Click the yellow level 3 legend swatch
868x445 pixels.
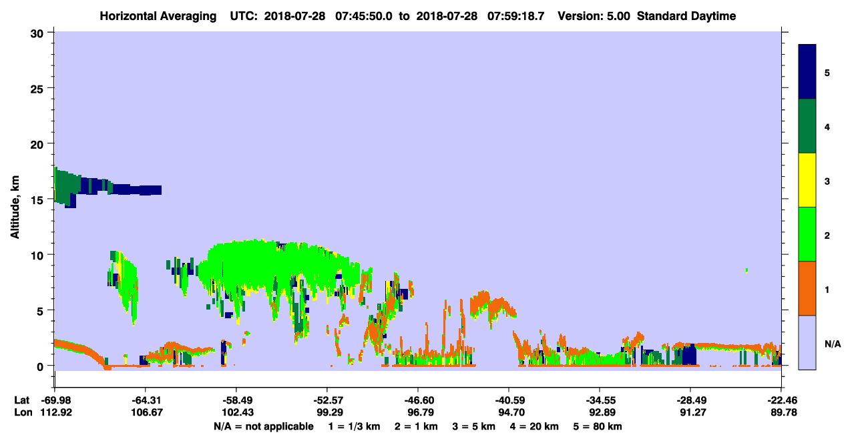click(x=807, y=180)
